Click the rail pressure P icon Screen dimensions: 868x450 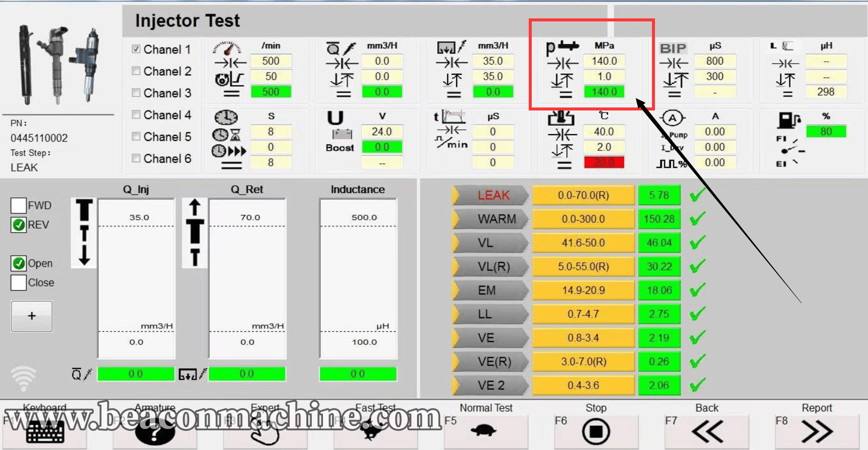coord(563,48)
